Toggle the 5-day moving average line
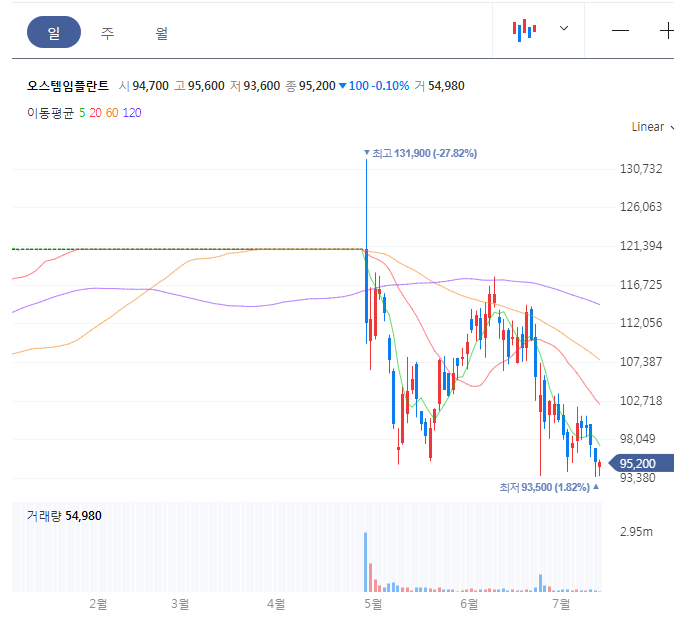This screenshot has height=624, width=674. click(82, 113)
